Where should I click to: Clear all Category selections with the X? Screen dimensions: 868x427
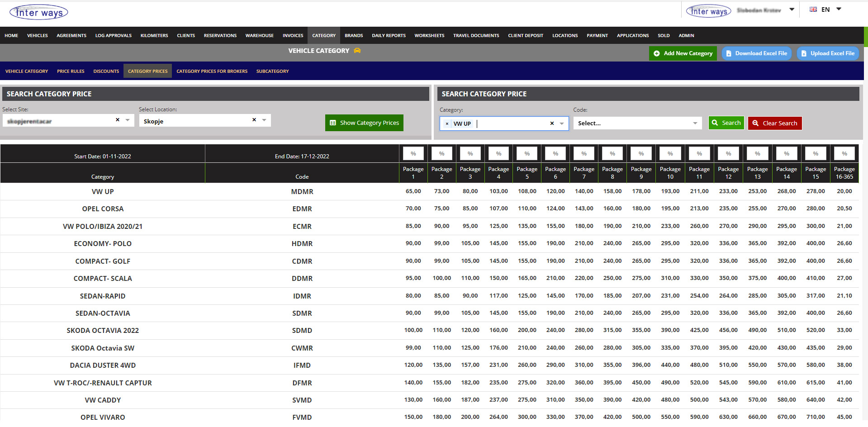click(552, 123)
